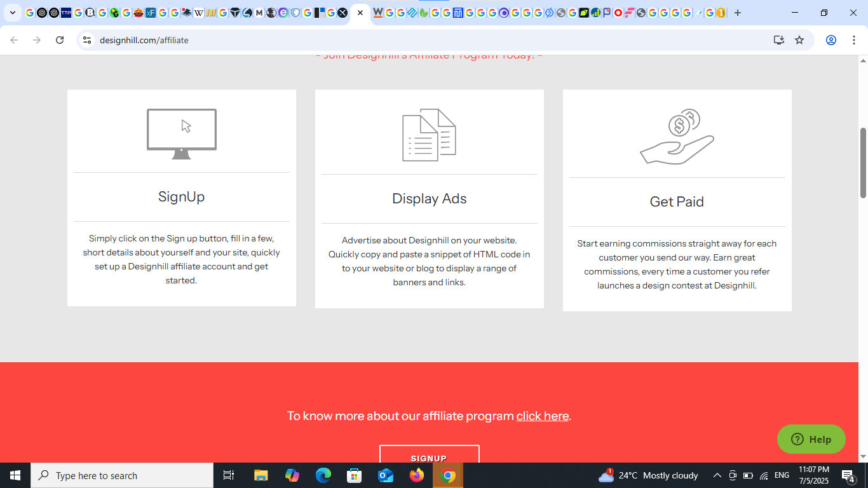The image size is (868, 488).
Task: Click the taskbar search box
Action: click(x=122, y=475)
